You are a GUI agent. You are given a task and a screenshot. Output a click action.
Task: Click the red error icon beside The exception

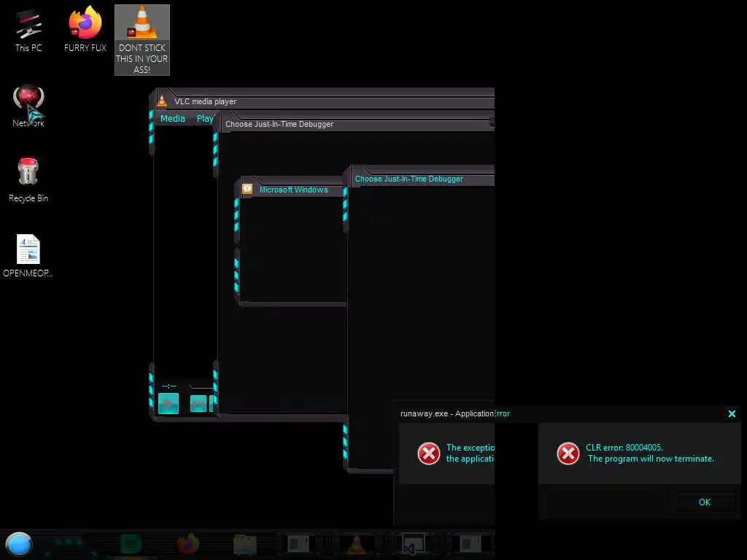(x=429, y=454)
